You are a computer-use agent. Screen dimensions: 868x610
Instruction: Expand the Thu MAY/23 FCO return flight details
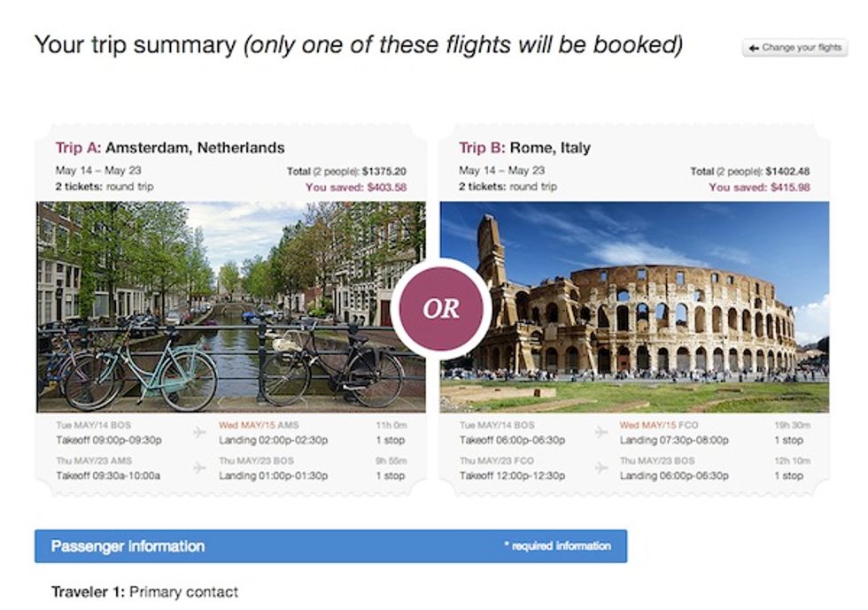[496, 461]
